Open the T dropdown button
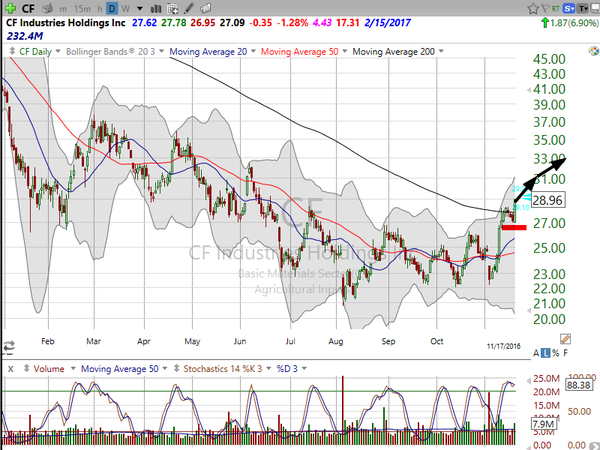600x450 pixels. [583, 8]
